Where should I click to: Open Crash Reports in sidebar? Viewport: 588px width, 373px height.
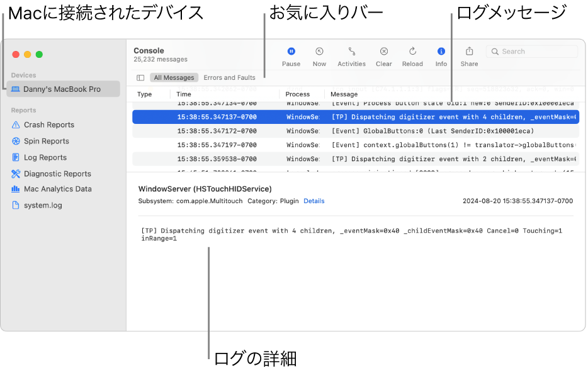tap(49, 125)
